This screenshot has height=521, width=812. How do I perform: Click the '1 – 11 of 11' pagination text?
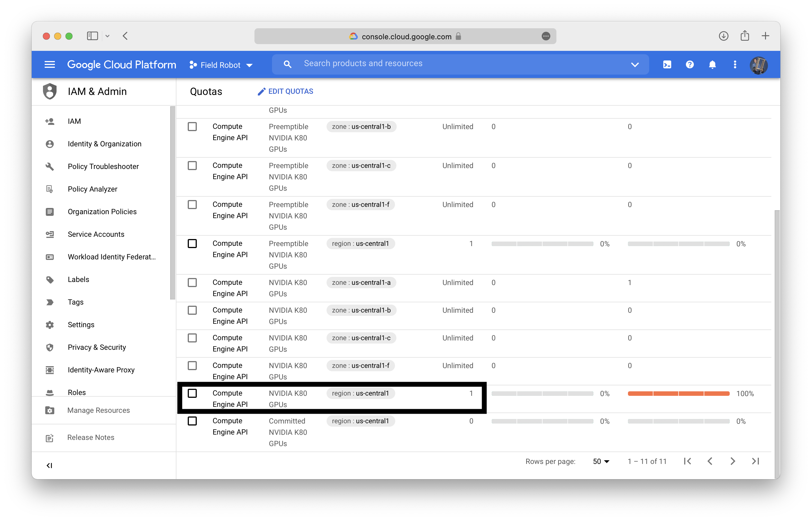point(647,461)
